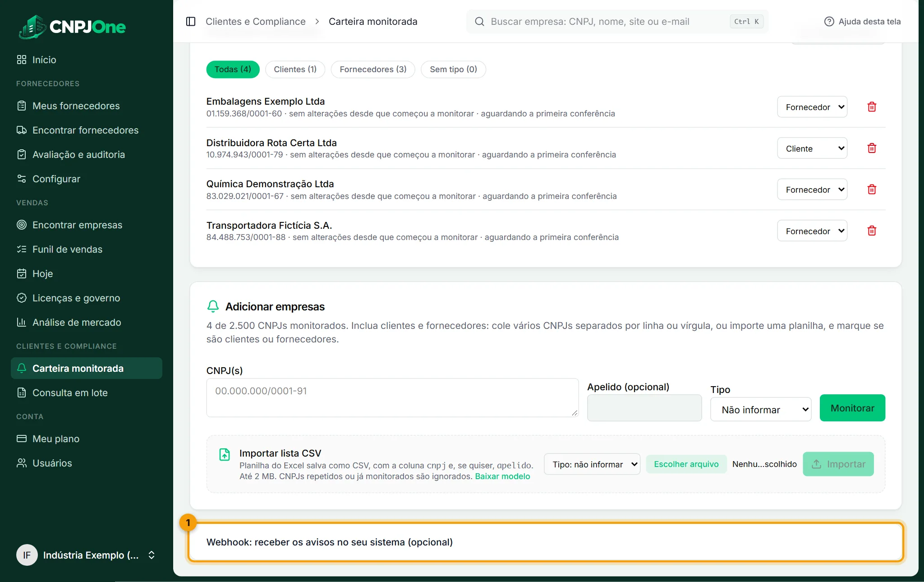The image size is (924, 582).
Task: Open Início in the sidebar
Action: pyautogui.click(x=87, y=60)
